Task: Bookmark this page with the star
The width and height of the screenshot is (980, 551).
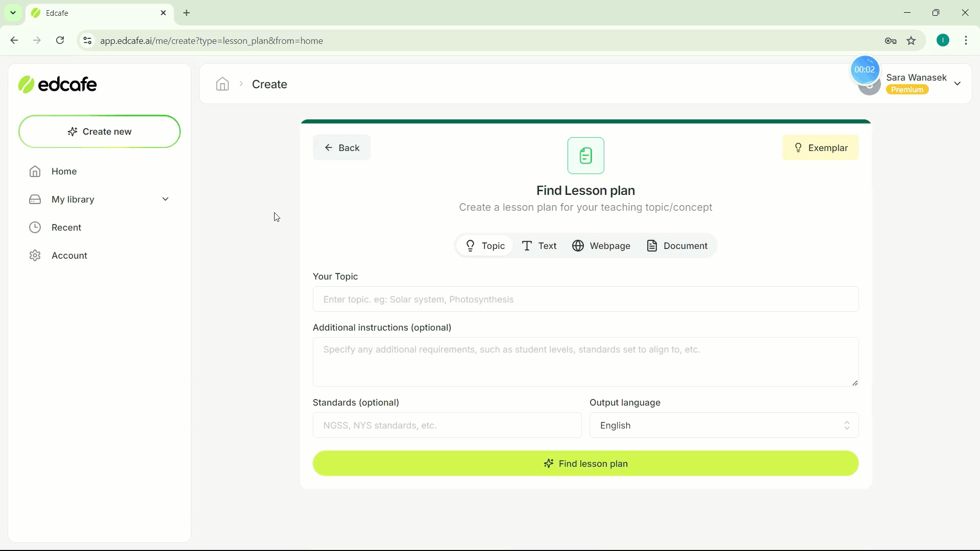Action: click(x=912, y=41)
